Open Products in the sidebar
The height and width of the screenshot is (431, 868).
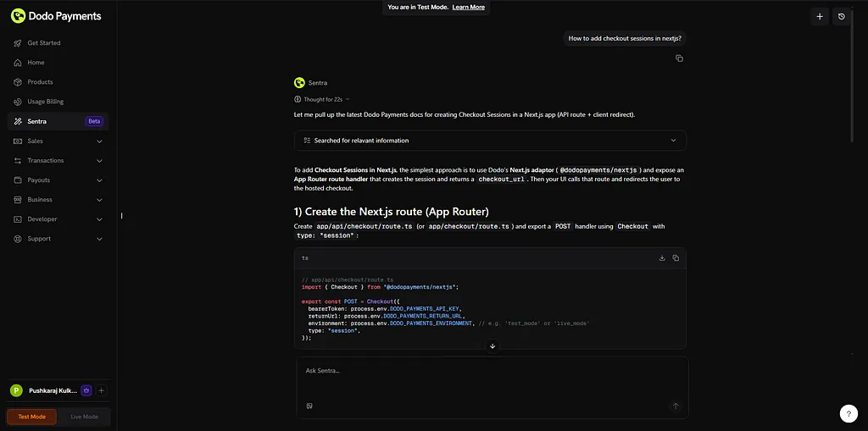point(40,82)
